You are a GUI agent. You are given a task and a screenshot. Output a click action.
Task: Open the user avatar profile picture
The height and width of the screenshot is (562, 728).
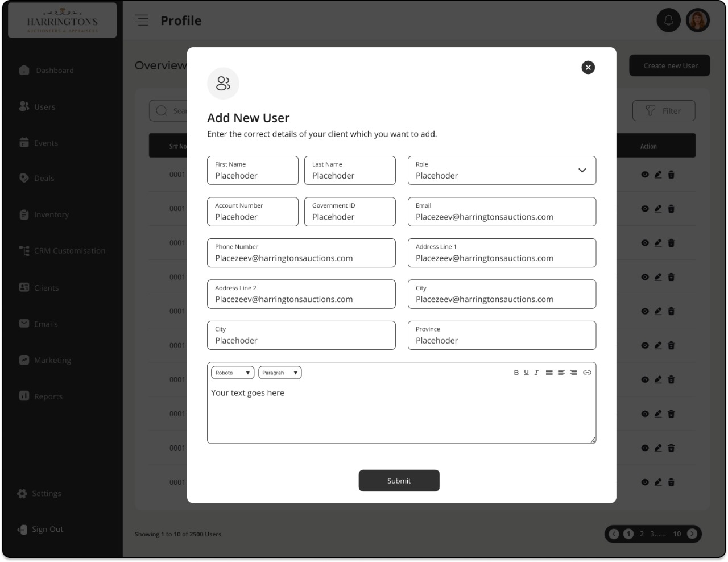(x=697, y=21)
